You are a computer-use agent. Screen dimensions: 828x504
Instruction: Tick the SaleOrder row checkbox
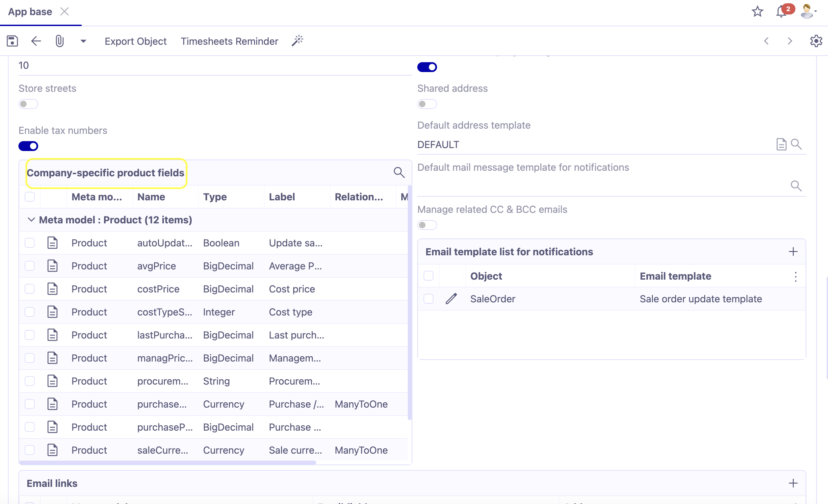(x=428, y=299)
